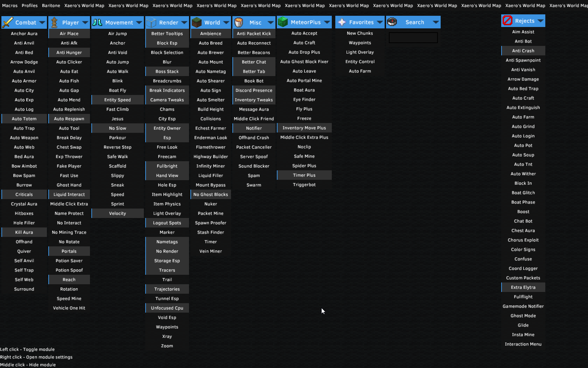Enable the Auto Fish module
Screen dimensions: 588x368
tap(69, 81)
